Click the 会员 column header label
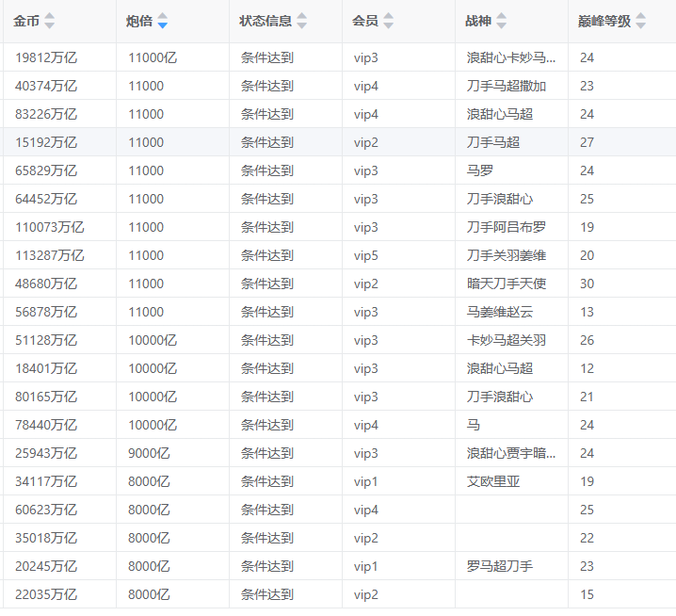Screen dimensions: 676x616 [x=365, y=21]
